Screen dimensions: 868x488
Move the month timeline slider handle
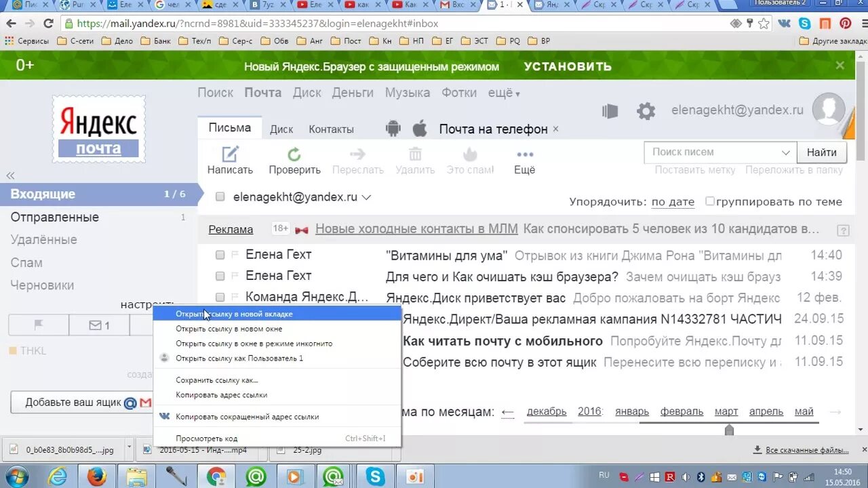(729, 430)
